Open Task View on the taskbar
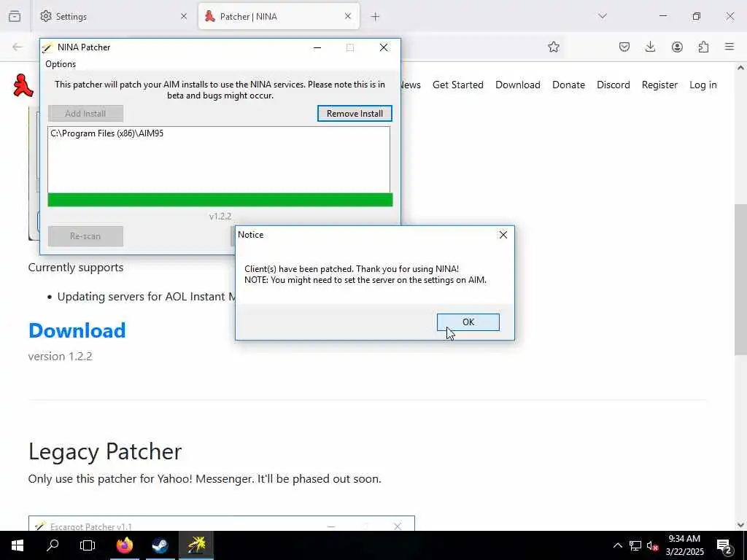The width and height of the screenshot is (747, 560). 88,545
